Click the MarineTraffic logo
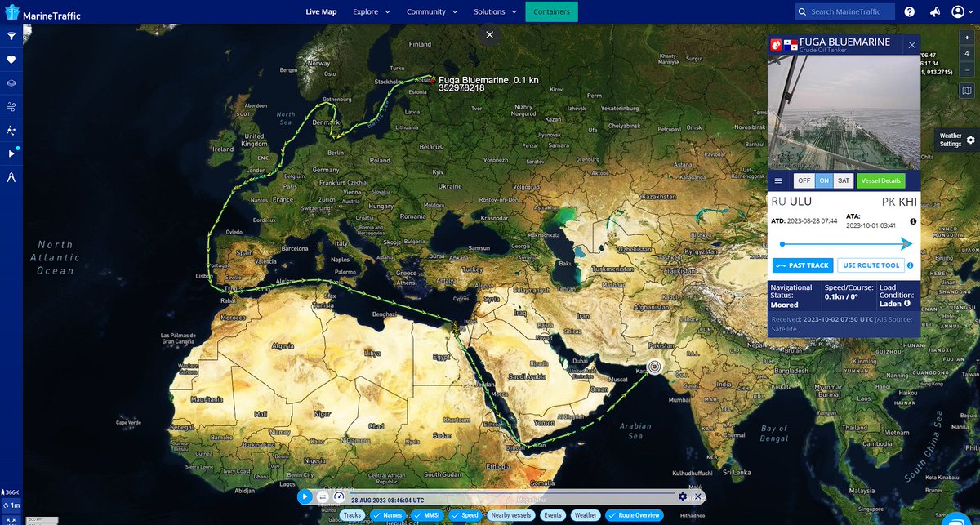Image resolution: width=980 pixels, height=525 pixels. coord(42,11)
